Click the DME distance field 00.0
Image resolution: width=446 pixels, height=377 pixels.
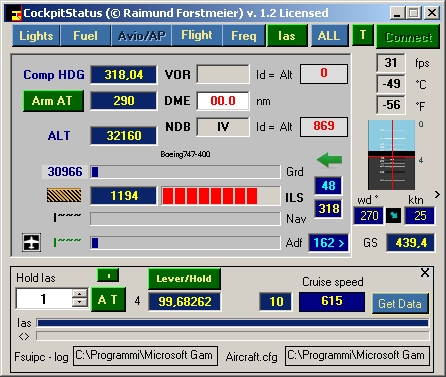pos(223,101)
